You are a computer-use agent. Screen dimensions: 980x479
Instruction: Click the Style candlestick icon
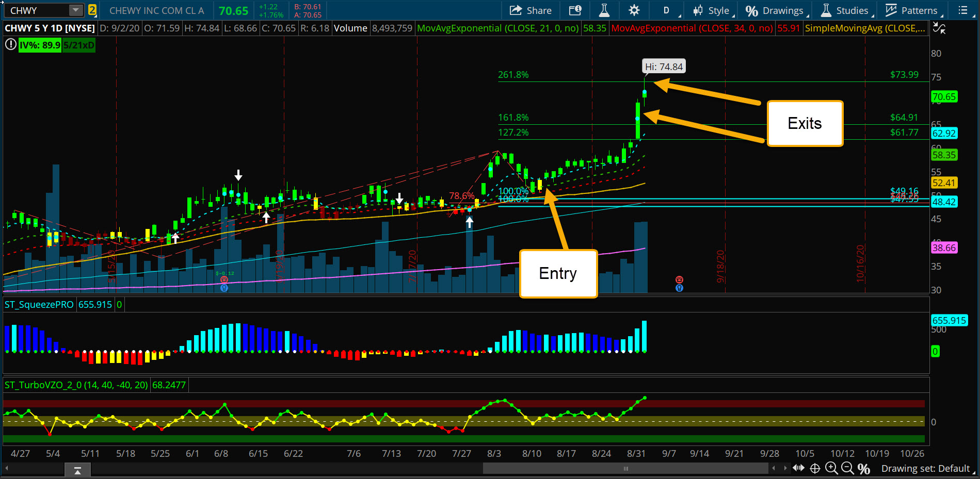[x=698, y=10]
